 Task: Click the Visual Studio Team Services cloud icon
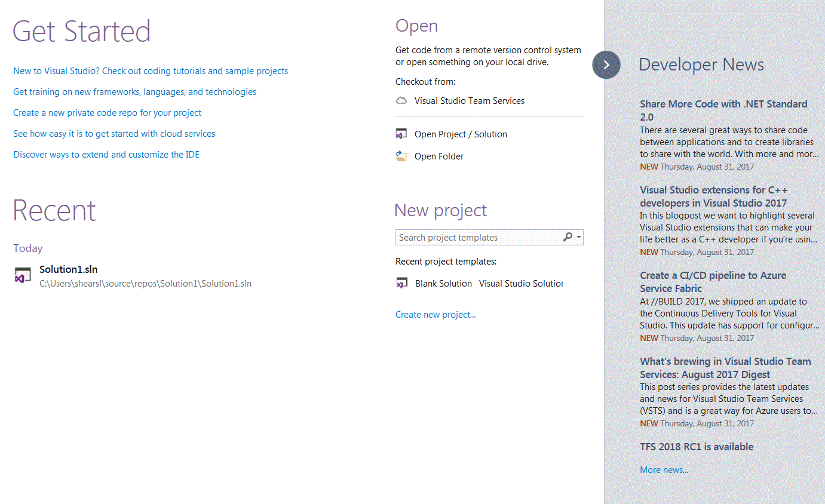tap(401, 101)
